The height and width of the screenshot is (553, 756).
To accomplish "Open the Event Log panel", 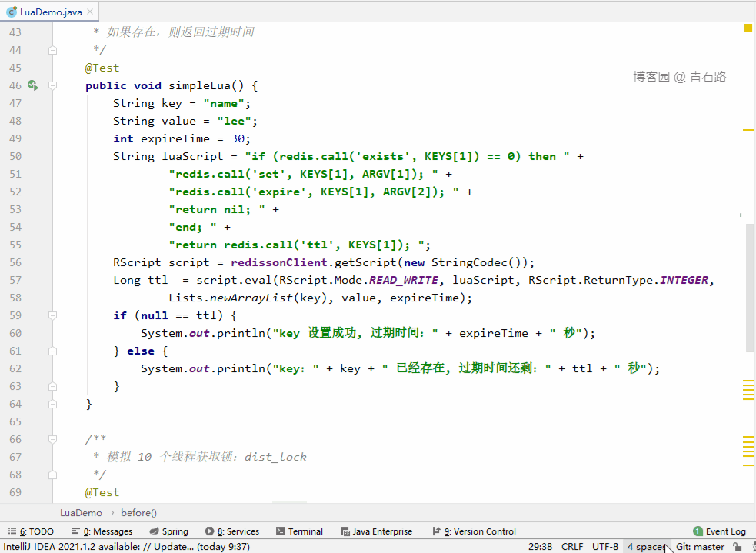I will [720, 531].
